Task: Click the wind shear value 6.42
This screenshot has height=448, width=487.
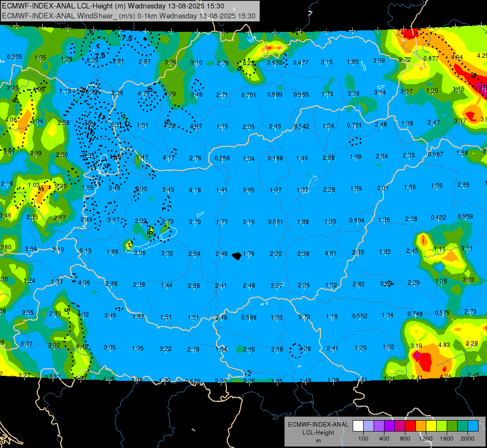Action: click(82, 346)
